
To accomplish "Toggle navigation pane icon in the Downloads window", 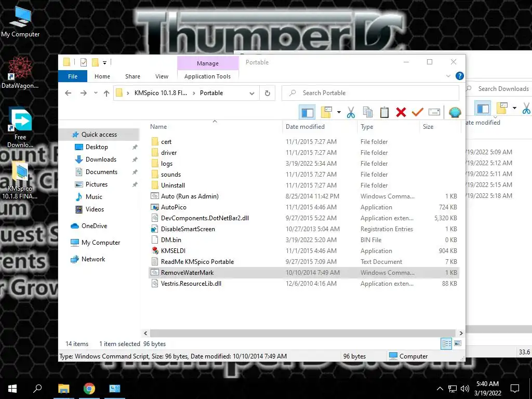I will click(483, 108).
